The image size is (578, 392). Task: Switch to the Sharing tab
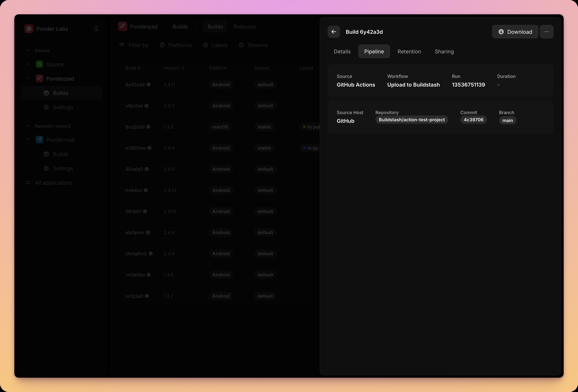pyautogui.click(x=444, y=51)
